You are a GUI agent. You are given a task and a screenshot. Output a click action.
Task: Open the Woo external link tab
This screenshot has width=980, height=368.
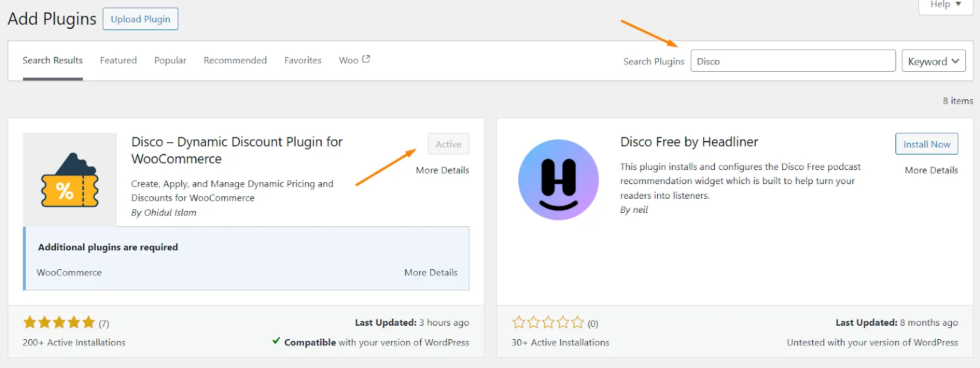point(354,60)
